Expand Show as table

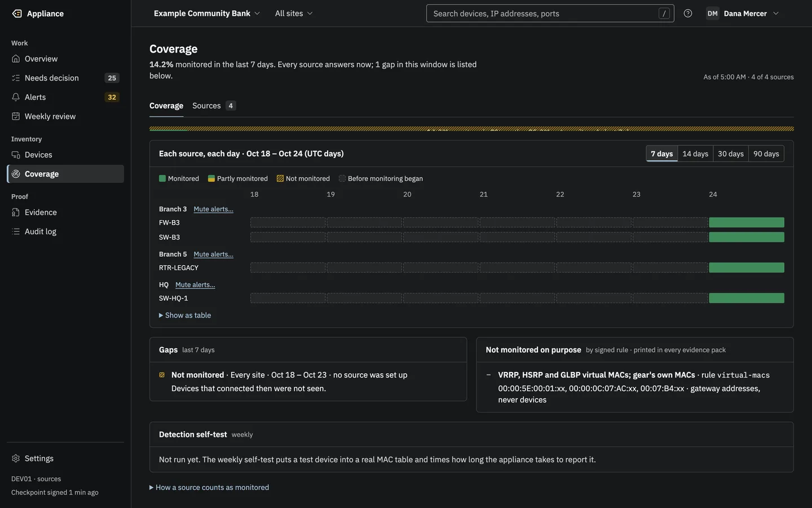(x=185, y=316)
